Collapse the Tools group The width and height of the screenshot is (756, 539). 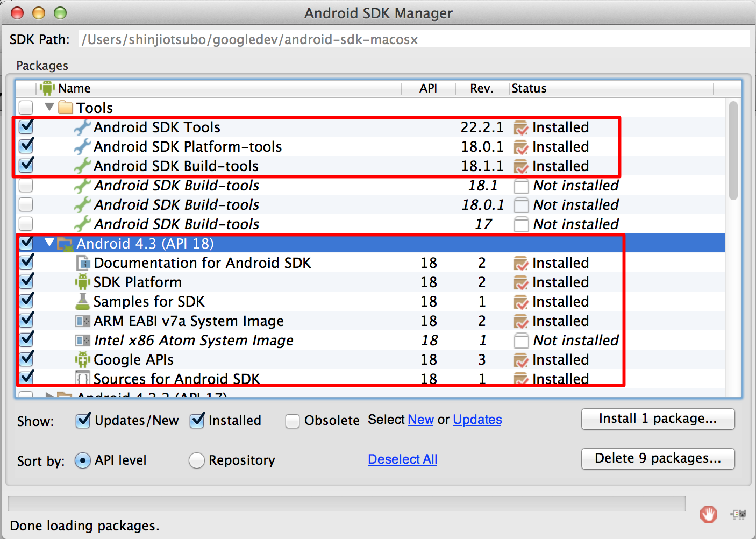tap(49, 107)
